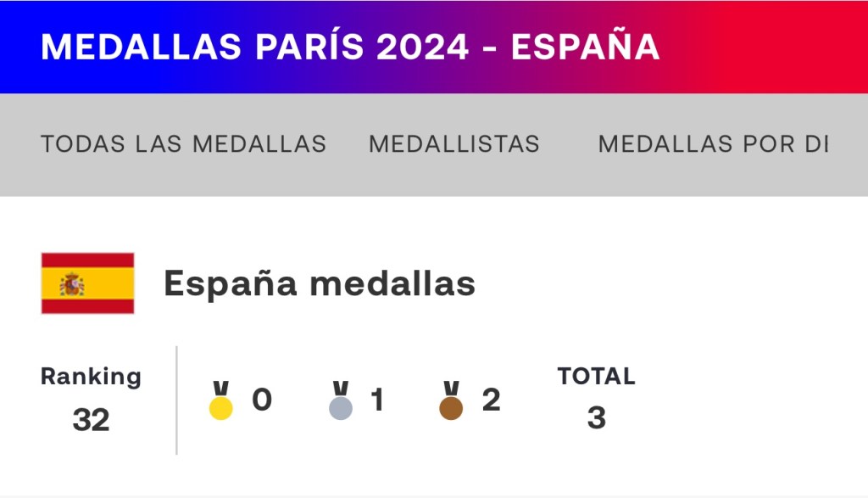The height and width of the screenshot is (498, 868).
Task: Click the coat of arms on the flag
Action: point(73,284)
